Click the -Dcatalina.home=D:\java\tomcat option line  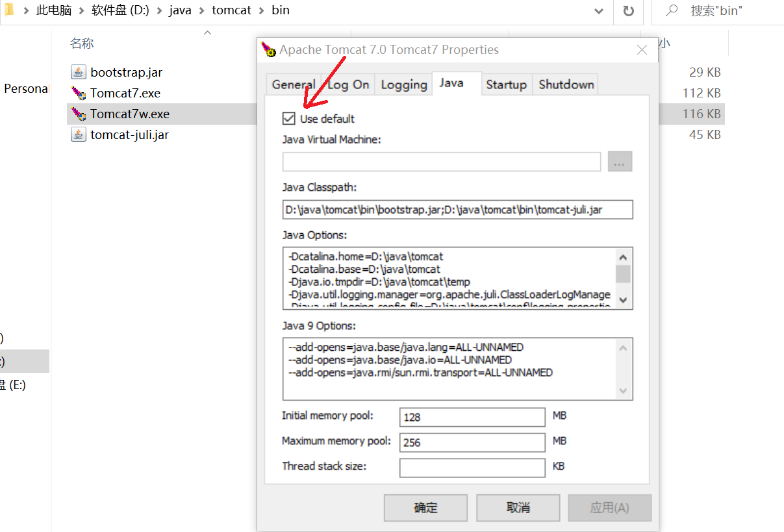pyautogui.click(x=366, y=256)
